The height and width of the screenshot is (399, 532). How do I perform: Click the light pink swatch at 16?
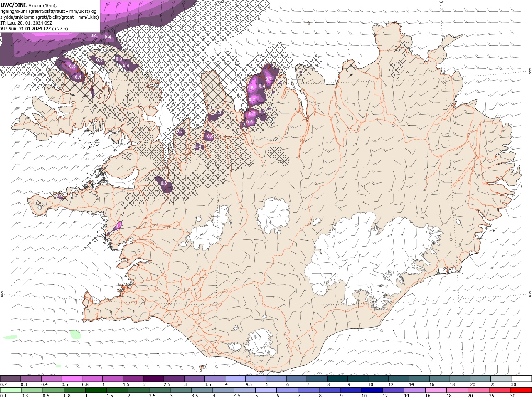[435, 390]
